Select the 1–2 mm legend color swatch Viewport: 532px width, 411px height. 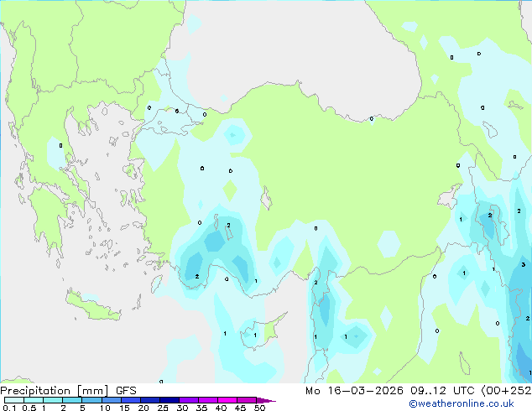coord(53,400)
